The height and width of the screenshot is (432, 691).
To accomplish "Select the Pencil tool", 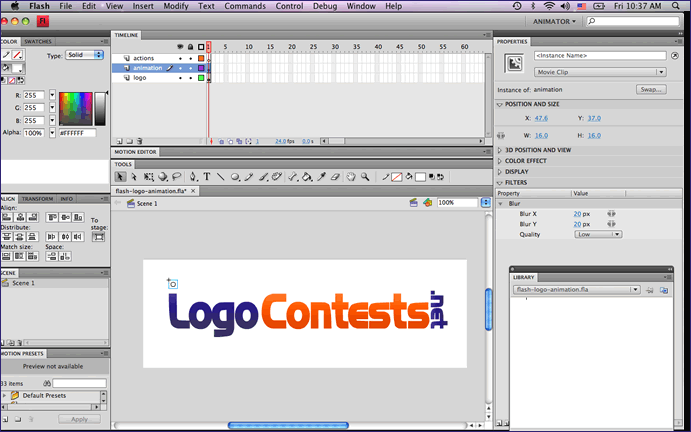I will pyautogui.click(x=249, y=177).
